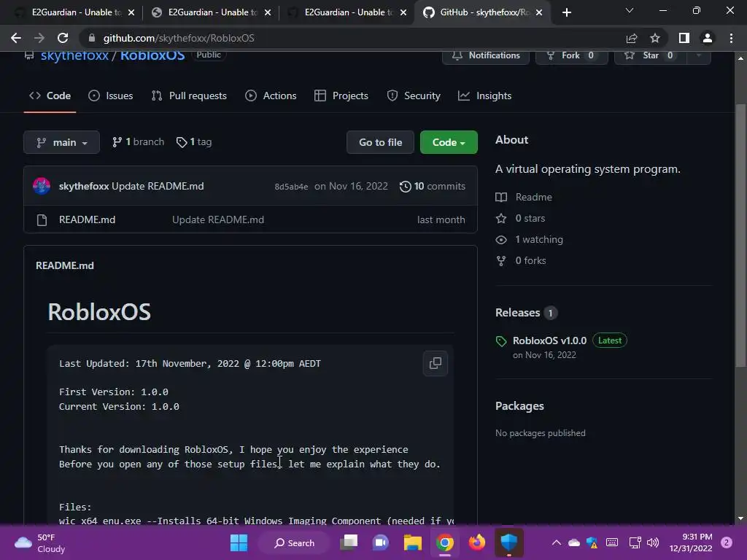747x560 pixels.
Task: Reload the GitHub page
Action: tap(63, 38)
